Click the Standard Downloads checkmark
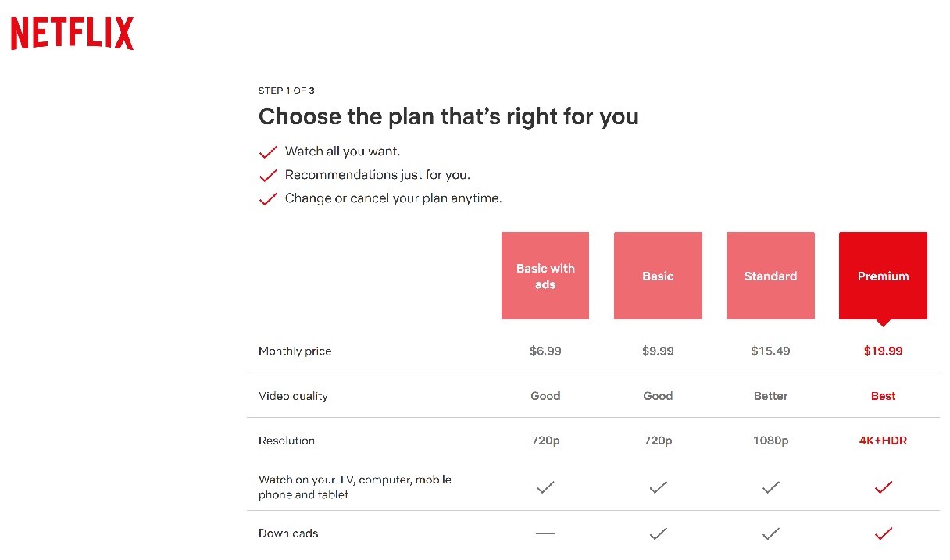 click(x=770, y=533)
